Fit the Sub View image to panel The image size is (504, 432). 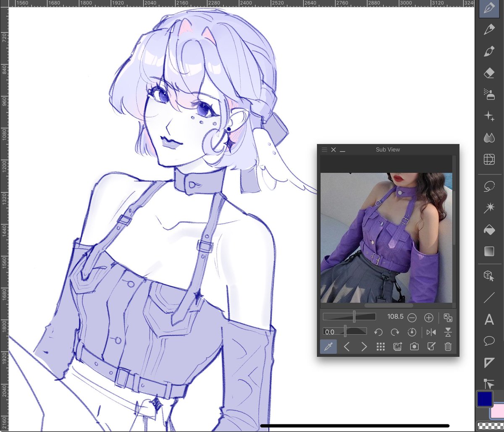point(448,318)
